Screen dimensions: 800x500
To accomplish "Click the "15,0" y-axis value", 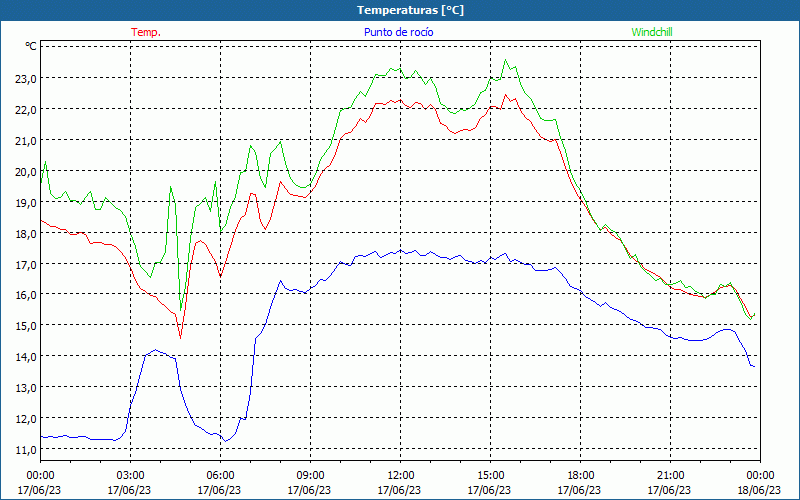I will click(27, 326).
